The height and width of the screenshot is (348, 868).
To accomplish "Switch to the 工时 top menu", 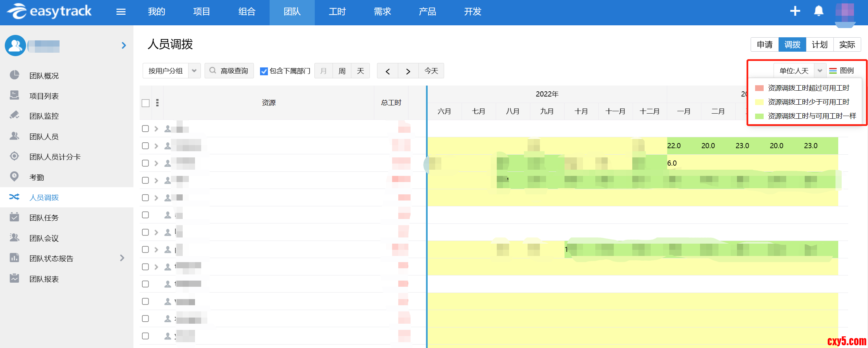I will coord(337,12).
